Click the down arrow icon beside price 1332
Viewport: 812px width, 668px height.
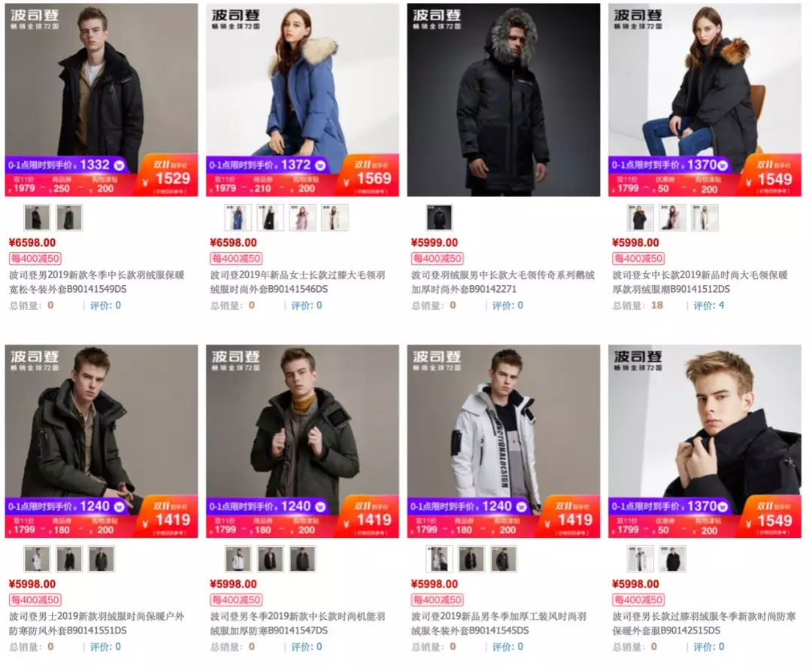pyautogui.click(x=119, y=165)
